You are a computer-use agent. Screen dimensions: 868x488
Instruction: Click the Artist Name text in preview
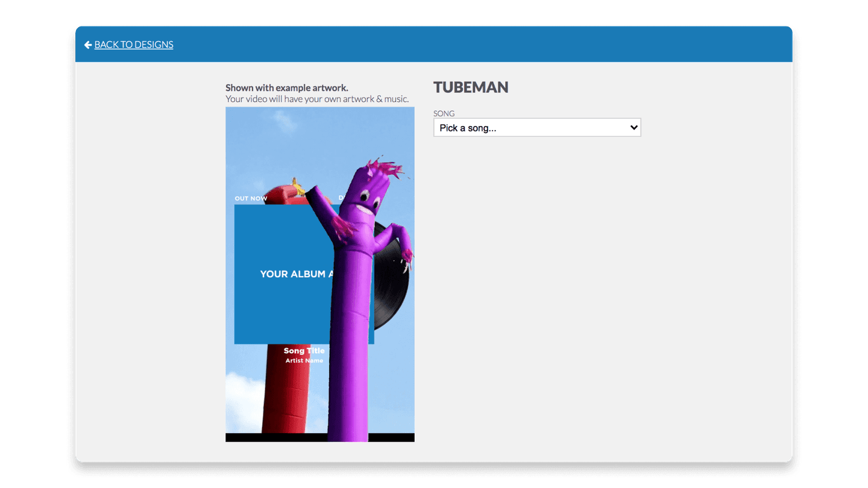(304, 361)
